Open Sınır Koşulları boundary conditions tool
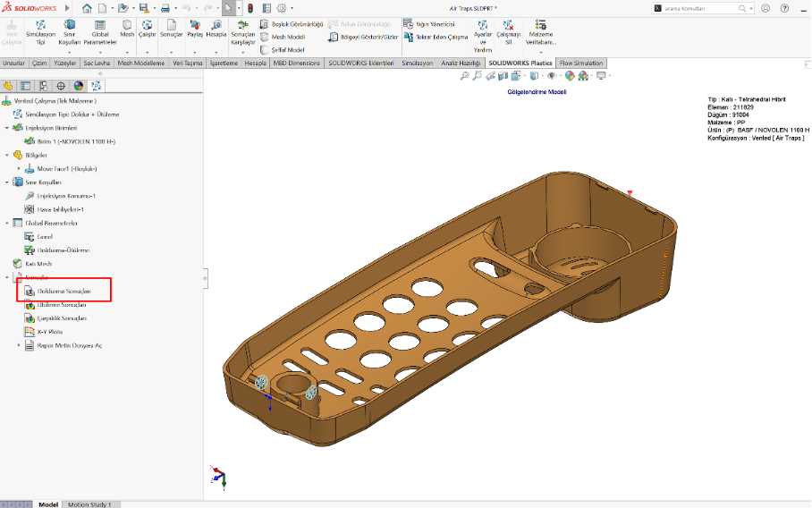 69,32
